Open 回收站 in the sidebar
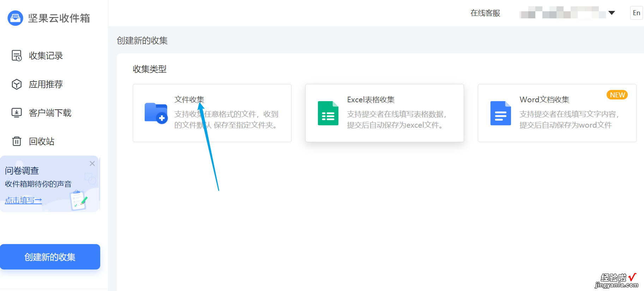The width and height of the screenshot is (644, 291). pyautogui.click(x=42, y=141)
